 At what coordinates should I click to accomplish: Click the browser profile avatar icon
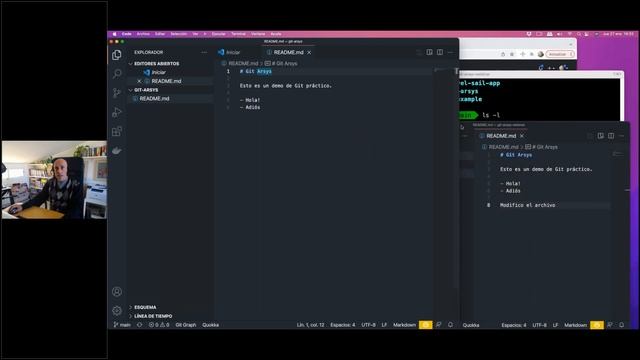click(x=541, y=54)
